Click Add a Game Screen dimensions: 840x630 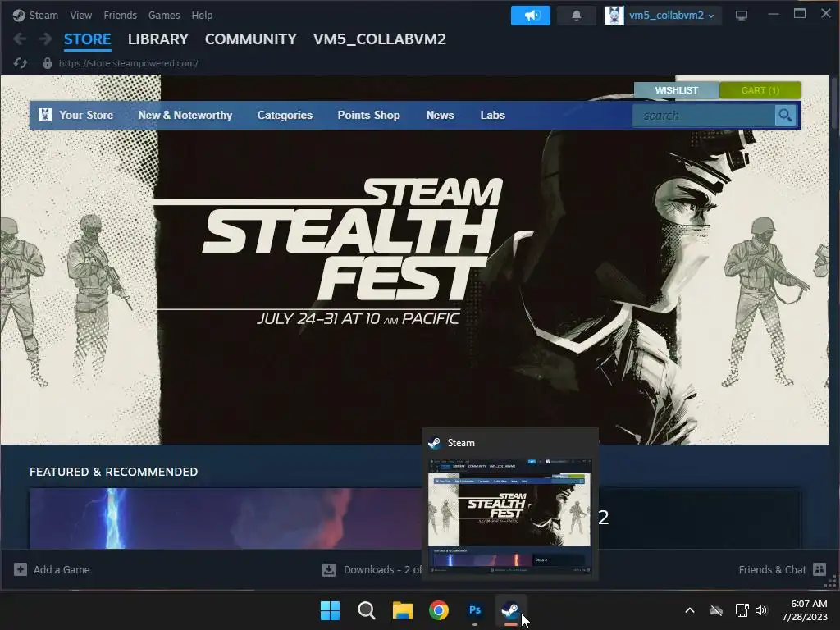tap(52, 569)
